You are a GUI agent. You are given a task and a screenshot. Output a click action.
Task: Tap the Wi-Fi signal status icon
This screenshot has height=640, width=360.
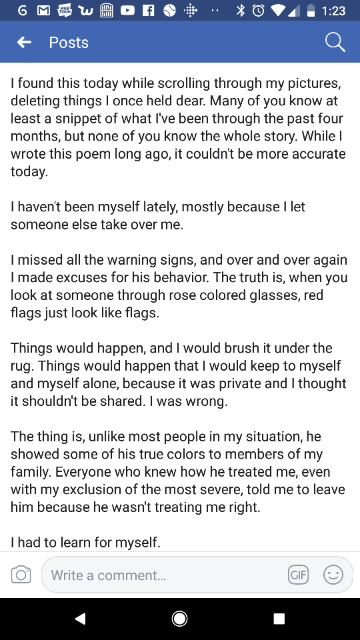coord(279,11)
